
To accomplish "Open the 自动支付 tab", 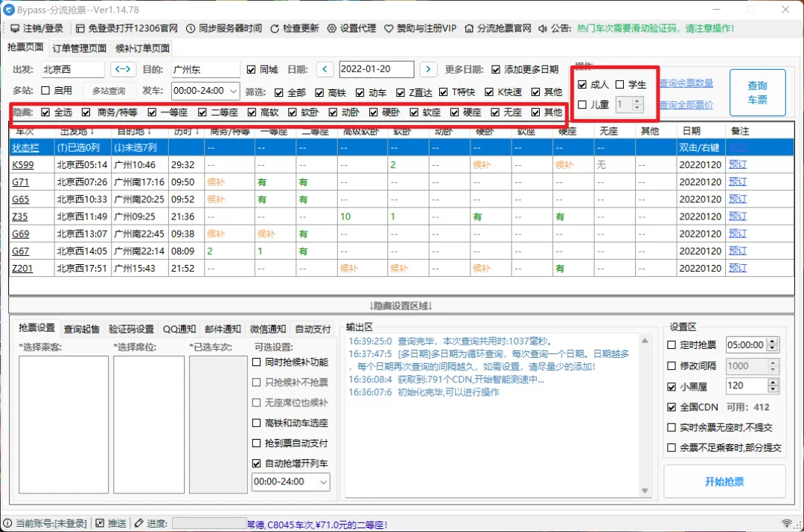I will click(313, 329).
